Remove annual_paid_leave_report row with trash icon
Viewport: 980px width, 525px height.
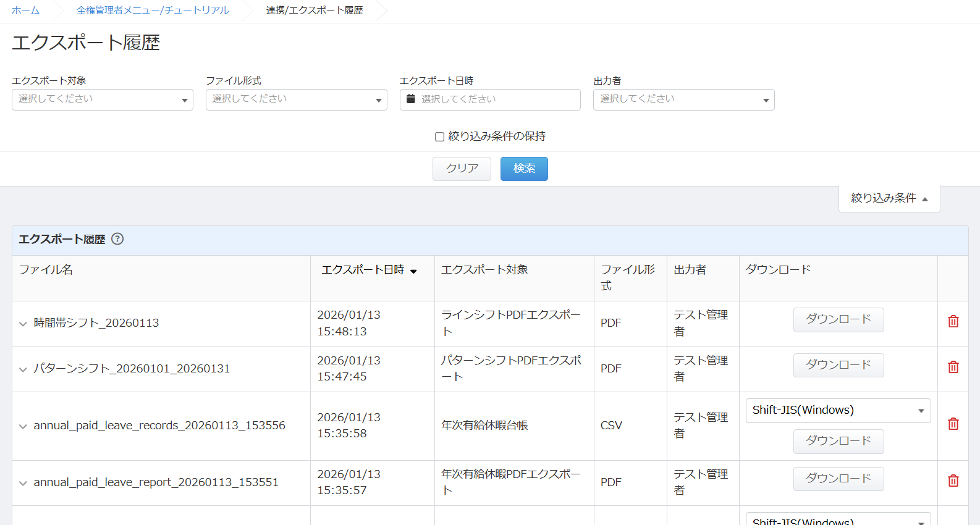[953, 481]
